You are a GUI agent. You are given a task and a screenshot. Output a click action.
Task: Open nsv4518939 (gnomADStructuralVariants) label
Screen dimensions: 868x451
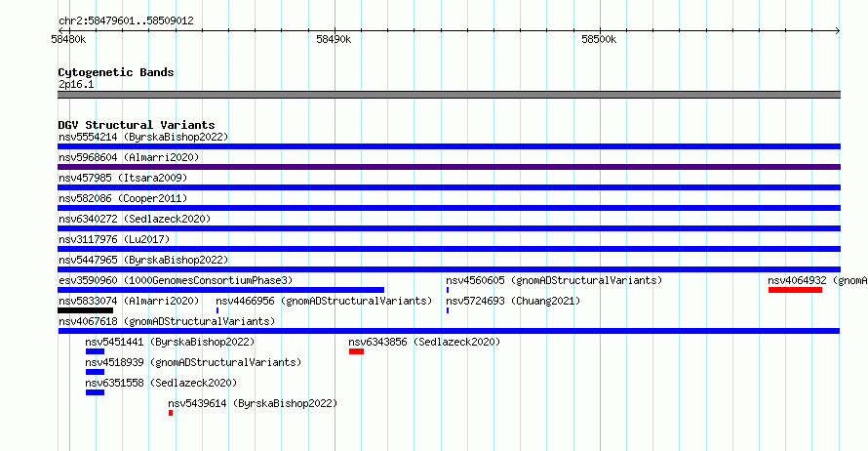point(193,362)
